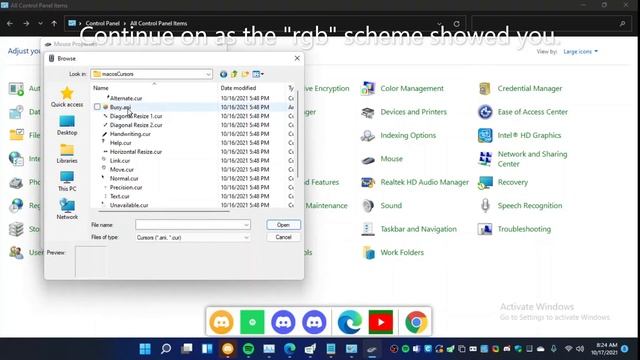
Task: Click the Cancel button in Browse dialog
Action: click(x=283, y=237)
